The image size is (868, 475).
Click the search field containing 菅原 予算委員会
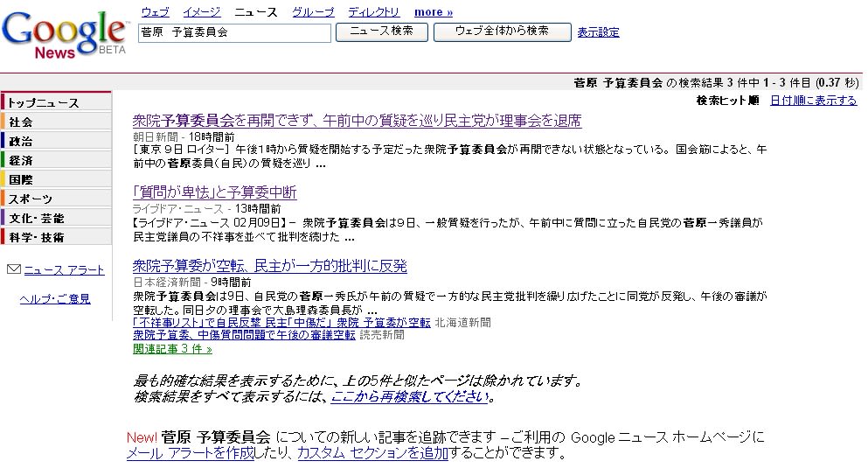tap(235, 32)
